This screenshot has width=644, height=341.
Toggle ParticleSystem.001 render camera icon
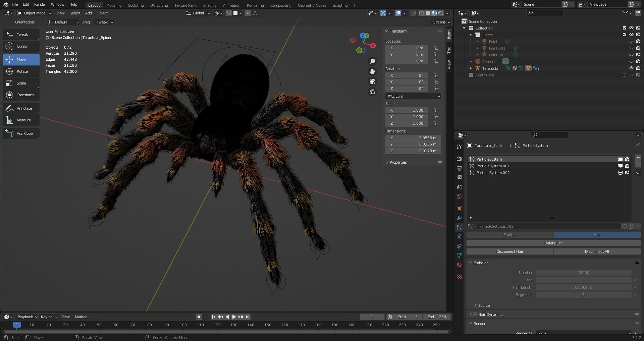627,166
